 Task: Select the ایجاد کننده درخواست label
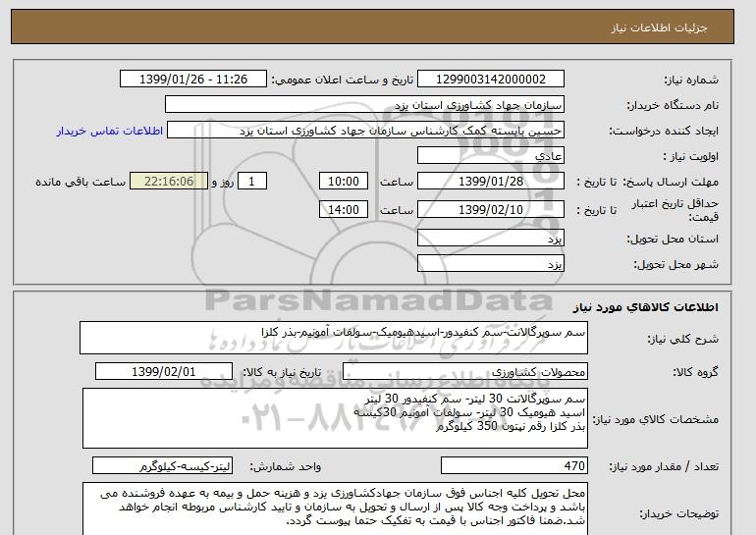(664, 131)
